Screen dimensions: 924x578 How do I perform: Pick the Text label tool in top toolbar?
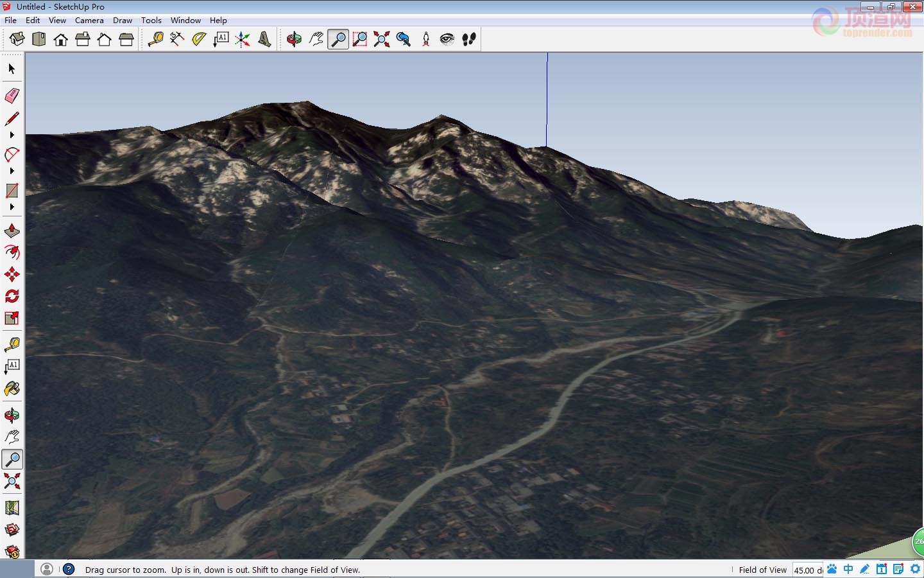221,39
